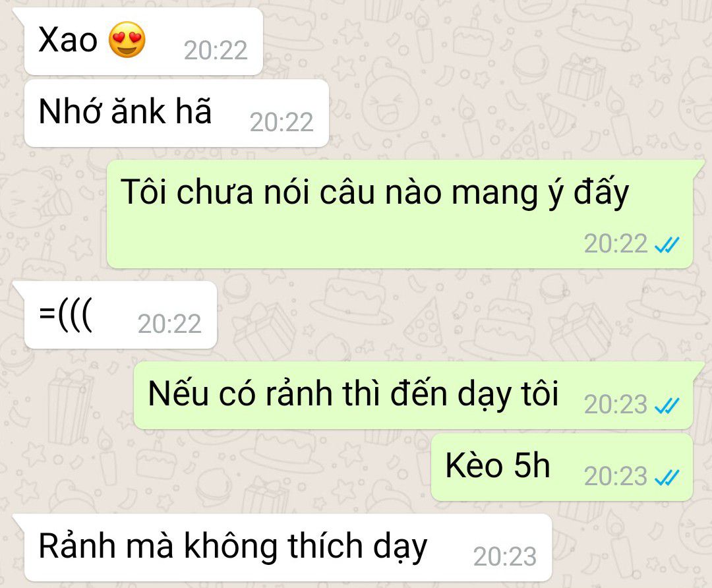
Task: Click timestamp of 'Nhớ ănk hã' message
Action: [x=282, y=122]
